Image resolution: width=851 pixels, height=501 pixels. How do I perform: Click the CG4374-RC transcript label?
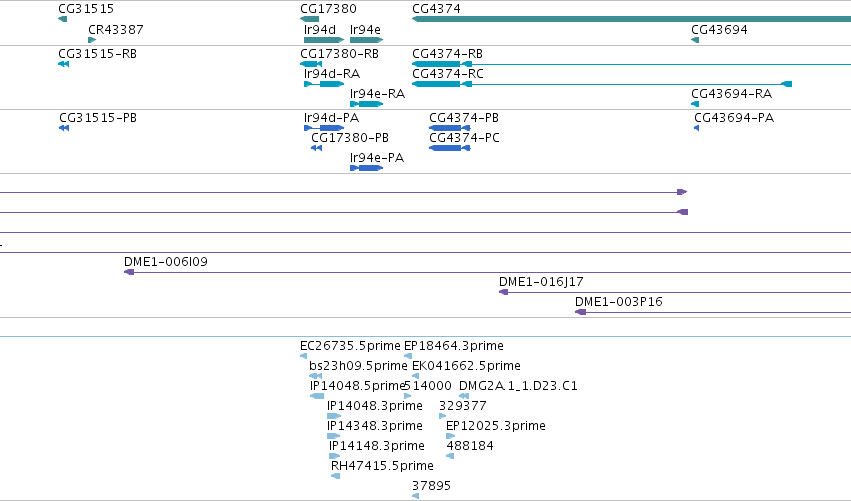[448, 74]
